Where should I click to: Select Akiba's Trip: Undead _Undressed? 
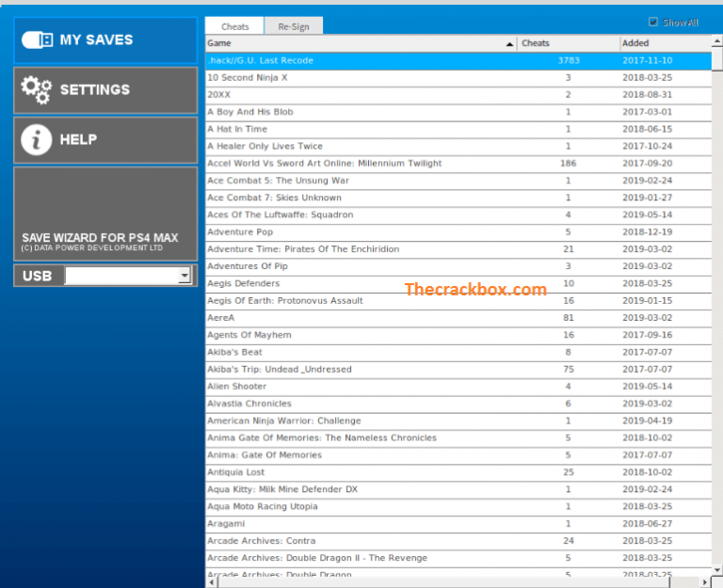tap(458, 369)
